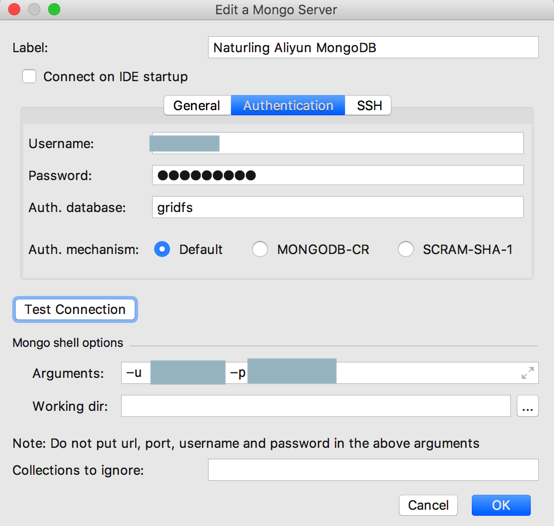This screenshot has width=554, height=526.
Task: Click the Password field
Action: coord(337,175)
